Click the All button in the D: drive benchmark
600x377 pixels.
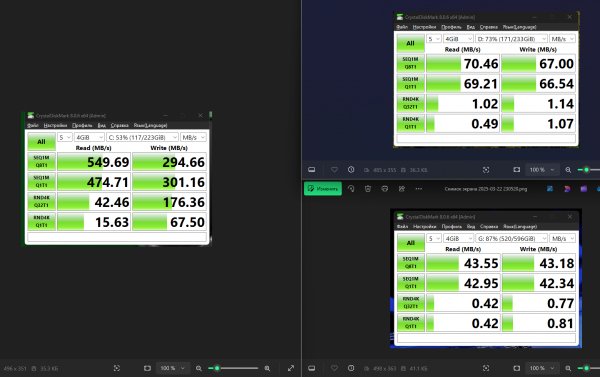pyautogui.click(x=410, y=43)
